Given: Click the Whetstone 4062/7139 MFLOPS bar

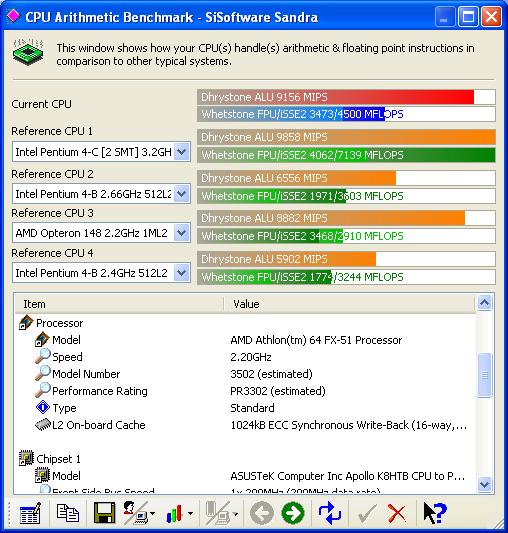Looking at the screenshot, I should coord(346,155).
